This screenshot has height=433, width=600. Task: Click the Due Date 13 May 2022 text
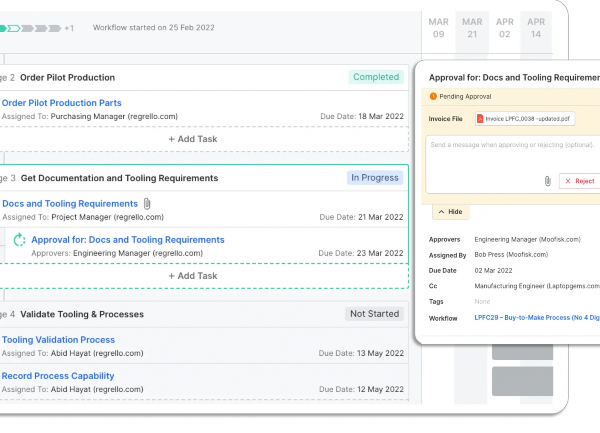[361, 353]
